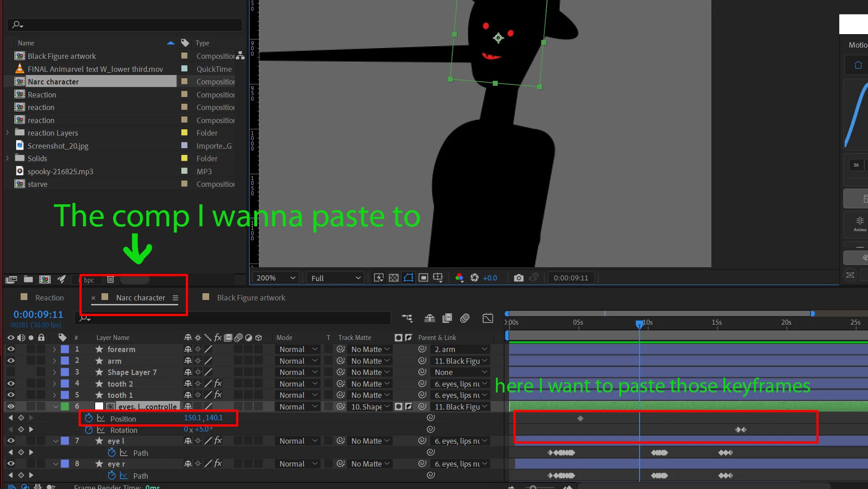The height and width of the screenshot is (489, 868).
Task: Click the New Composition icon in Project panel
Action: coord(45,280)
